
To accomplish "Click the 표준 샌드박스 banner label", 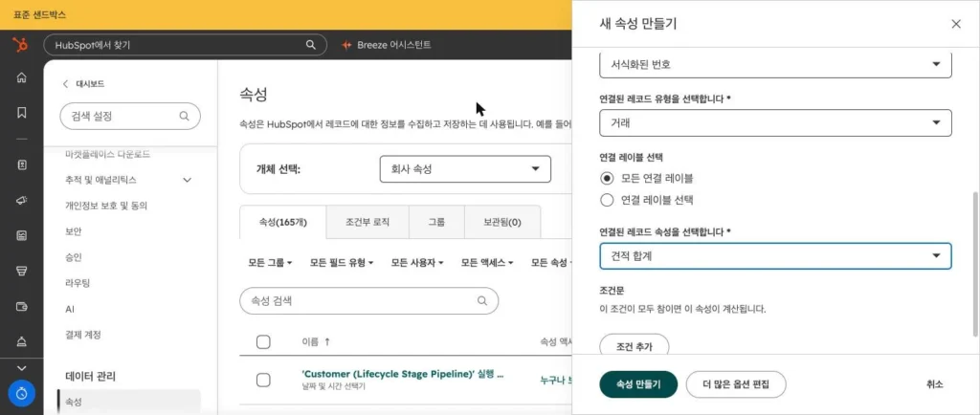I will coord(39,14).
